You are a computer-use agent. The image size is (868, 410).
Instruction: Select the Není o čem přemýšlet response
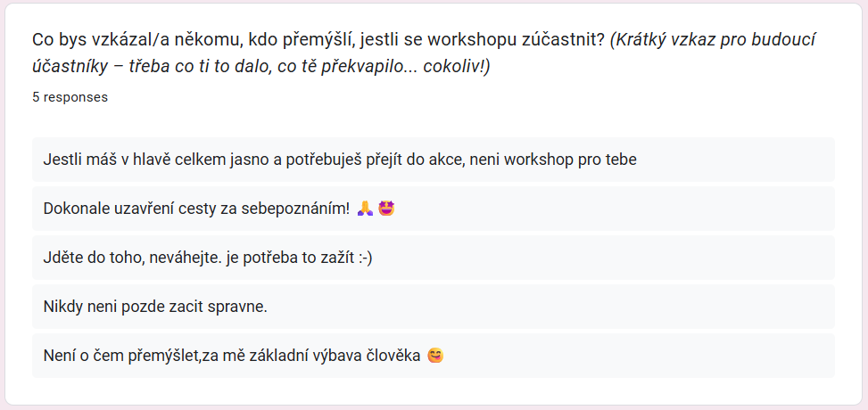click(x=433, y=356)
